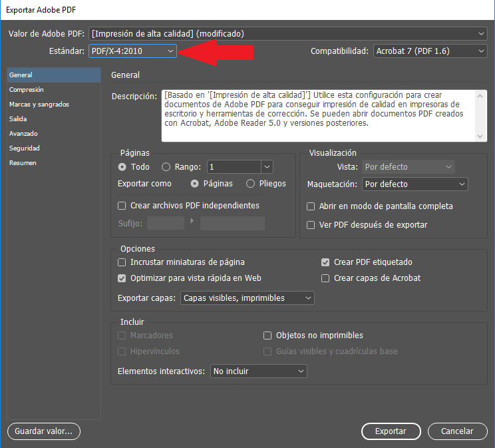This screenshot has height=448, width=495.
Task: Expand the Exportar capas dropdown
Action: pyautogui.click(x=247, y=298)
